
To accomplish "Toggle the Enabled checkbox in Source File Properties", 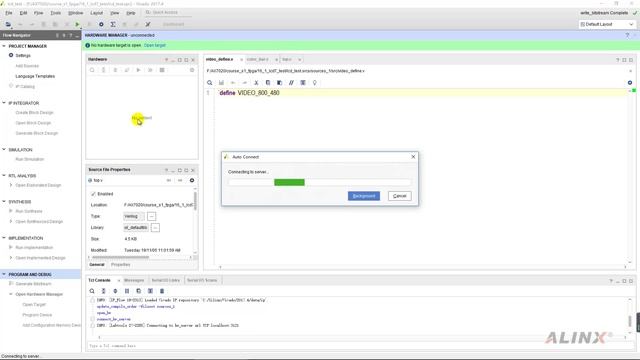I will click(x=93, y=194).
